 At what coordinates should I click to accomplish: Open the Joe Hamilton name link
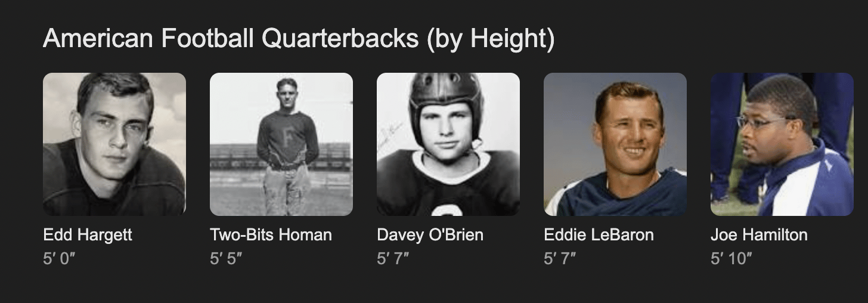[x=759, y=235]
